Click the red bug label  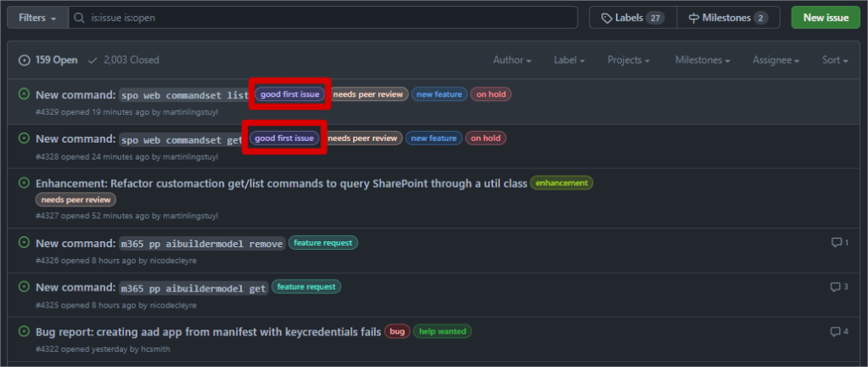(396, 331)
